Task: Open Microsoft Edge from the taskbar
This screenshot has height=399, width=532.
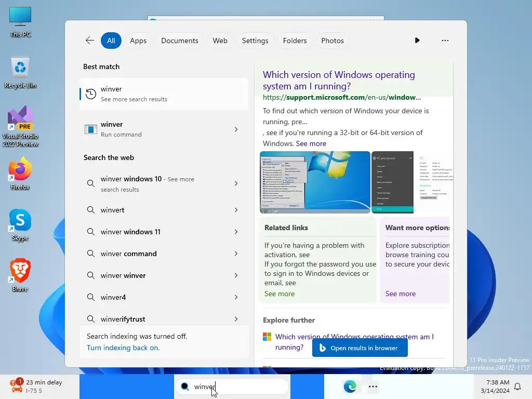Action: tap(350, 387)
